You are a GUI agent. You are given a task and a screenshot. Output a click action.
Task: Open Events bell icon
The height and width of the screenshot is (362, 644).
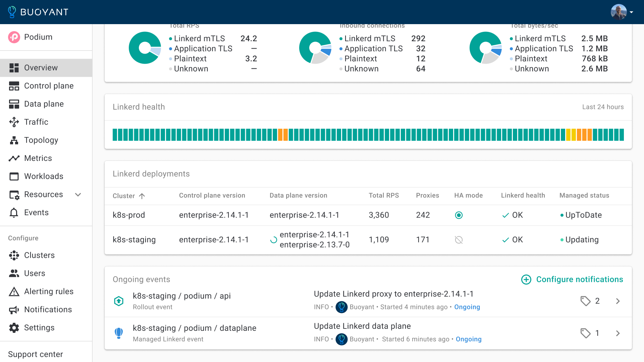pyautogui.click(x=14, y=213)
